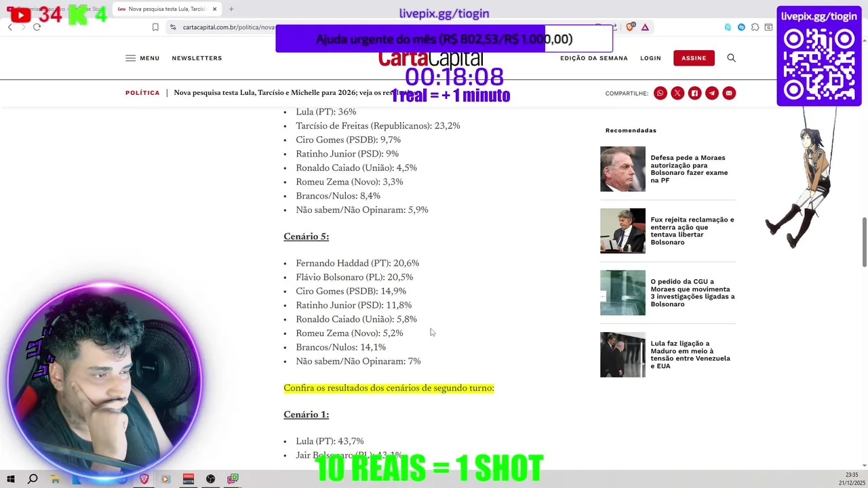868x488 pixels.
Task: Click Bolsonaro thumbnail of Defesa pede article
Action: click(623, 169)
